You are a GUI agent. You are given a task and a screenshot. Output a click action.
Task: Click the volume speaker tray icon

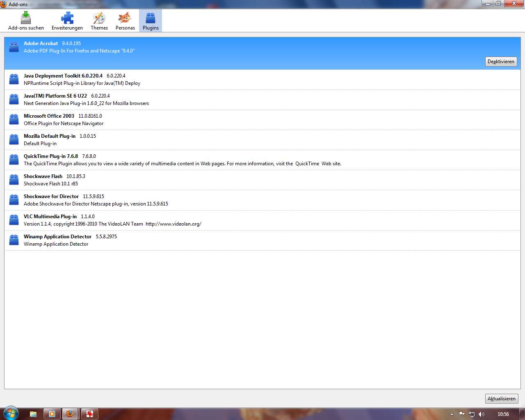[482, 414]
